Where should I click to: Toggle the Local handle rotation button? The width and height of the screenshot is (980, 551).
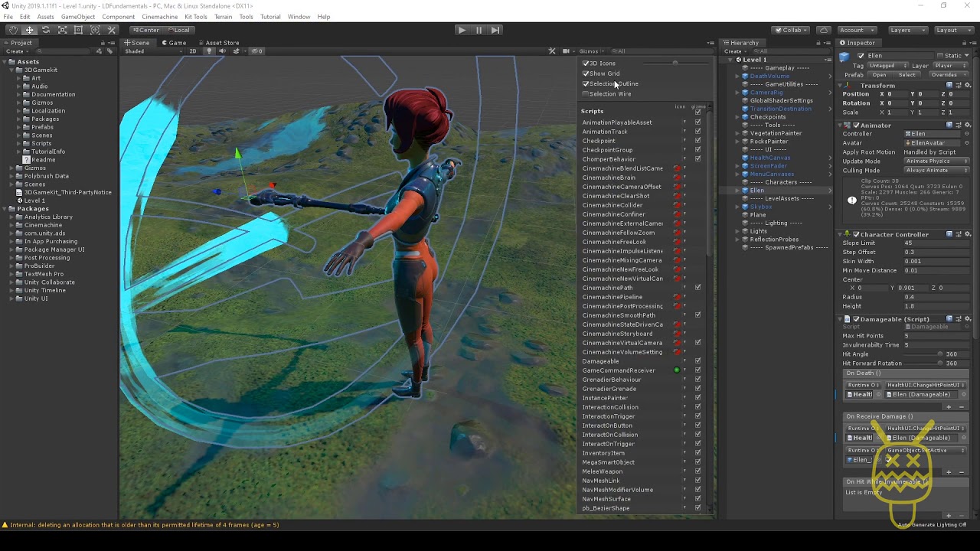[178, 30]
